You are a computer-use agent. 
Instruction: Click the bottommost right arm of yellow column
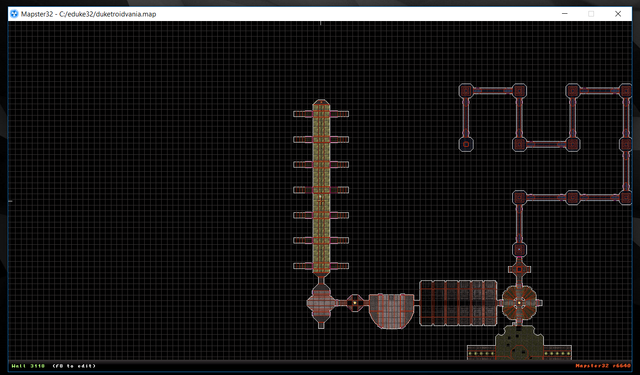339,266
